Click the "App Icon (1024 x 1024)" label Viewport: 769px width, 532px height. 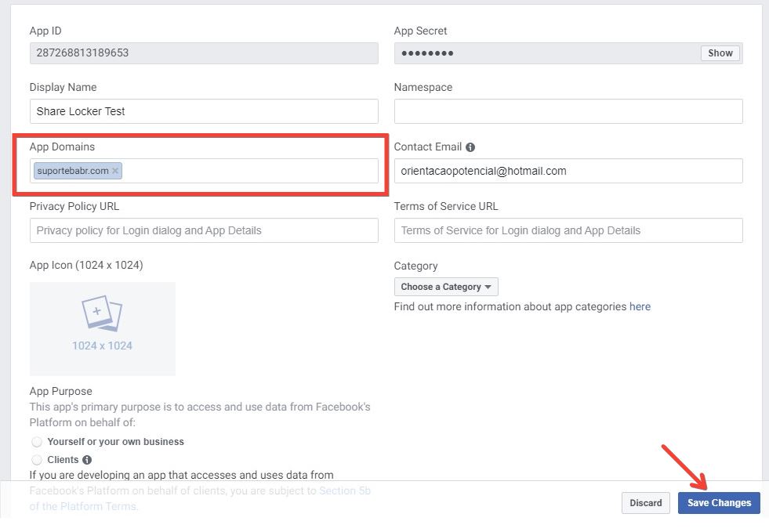point(86,266)
